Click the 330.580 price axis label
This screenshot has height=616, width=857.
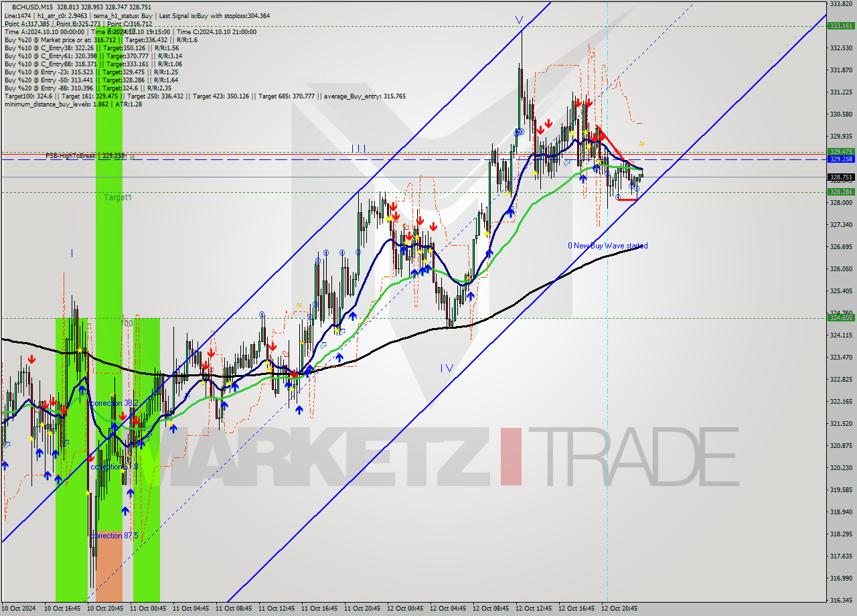point(841,114)
